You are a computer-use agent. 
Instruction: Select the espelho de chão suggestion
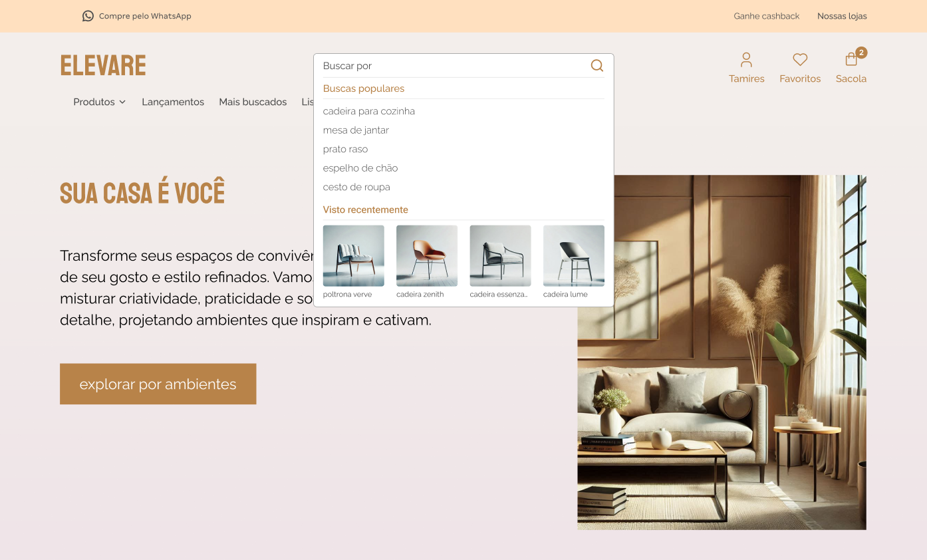(x=360, y=168)
